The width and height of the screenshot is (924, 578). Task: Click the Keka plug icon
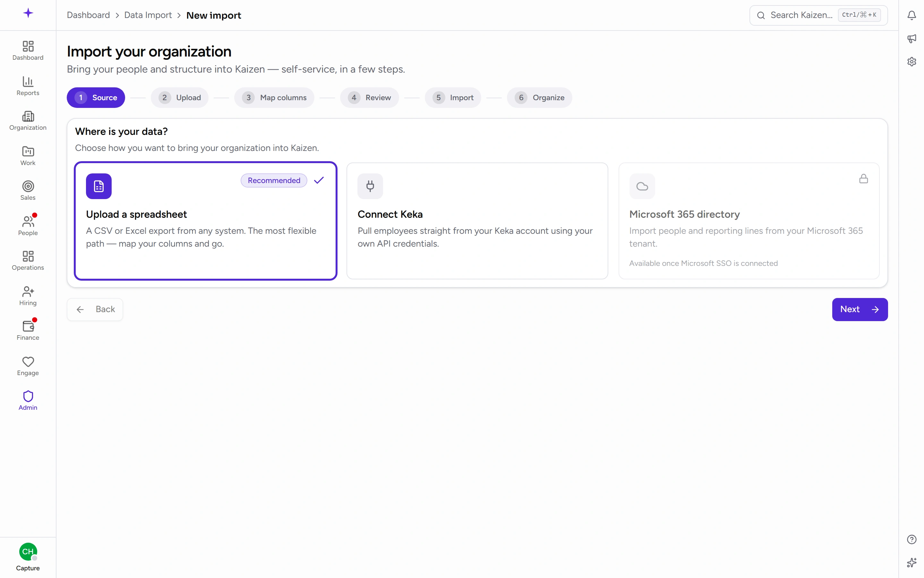point(370,186)
